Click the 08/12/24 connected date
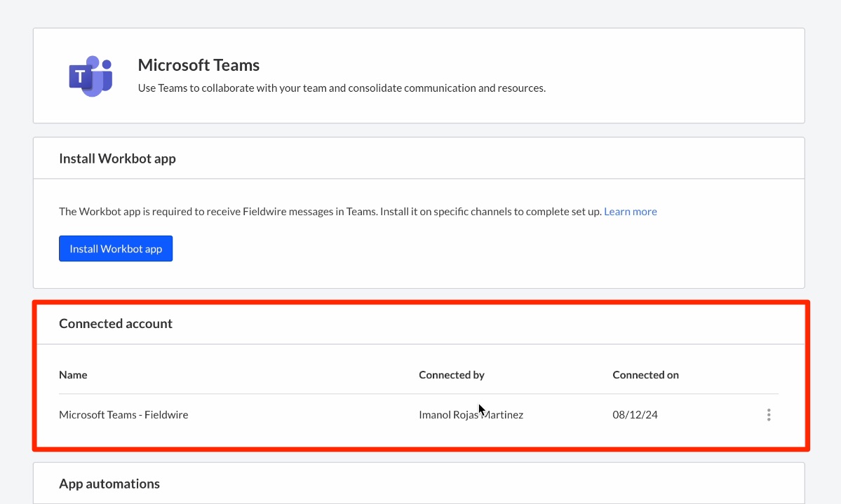841x504 pixels. 635,414
